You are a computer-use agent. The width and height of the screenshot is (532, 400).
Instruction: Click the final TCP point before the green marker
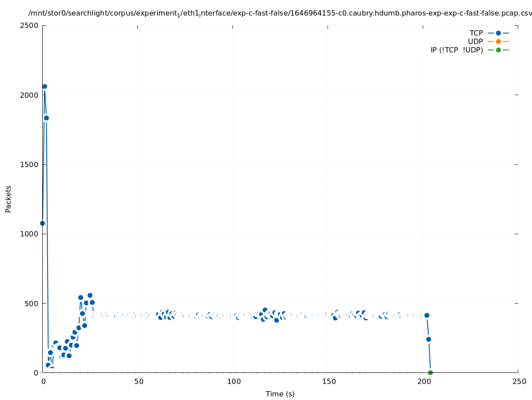428,339
